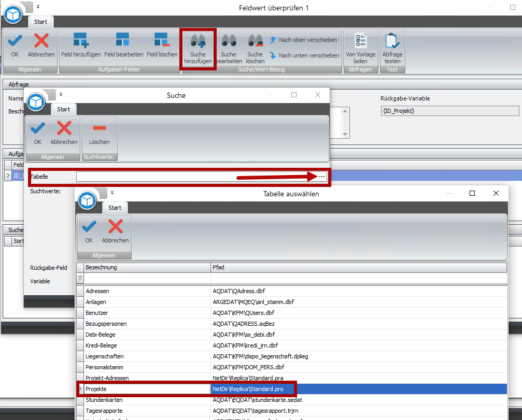This screenshot has width=522, height=420.
Task: Open Start tab in the Feldwert überprüfen window
Action: (40, 22)
